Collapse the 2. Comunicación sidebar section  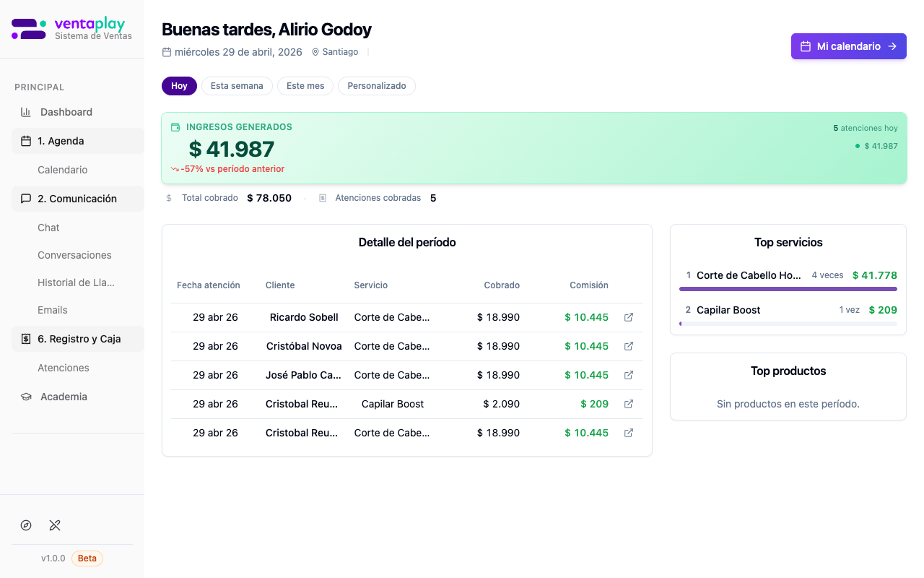pos(78,199)
